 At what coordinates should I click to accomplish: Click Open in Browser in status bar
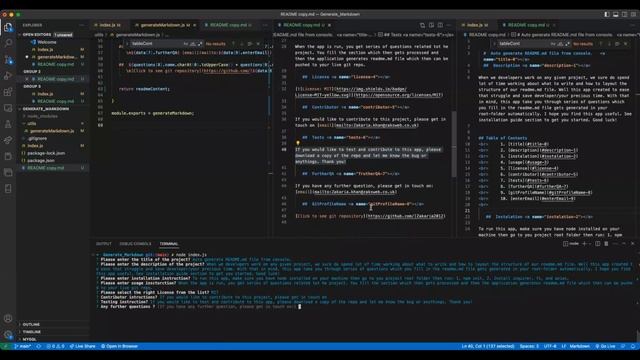(120, 346)
